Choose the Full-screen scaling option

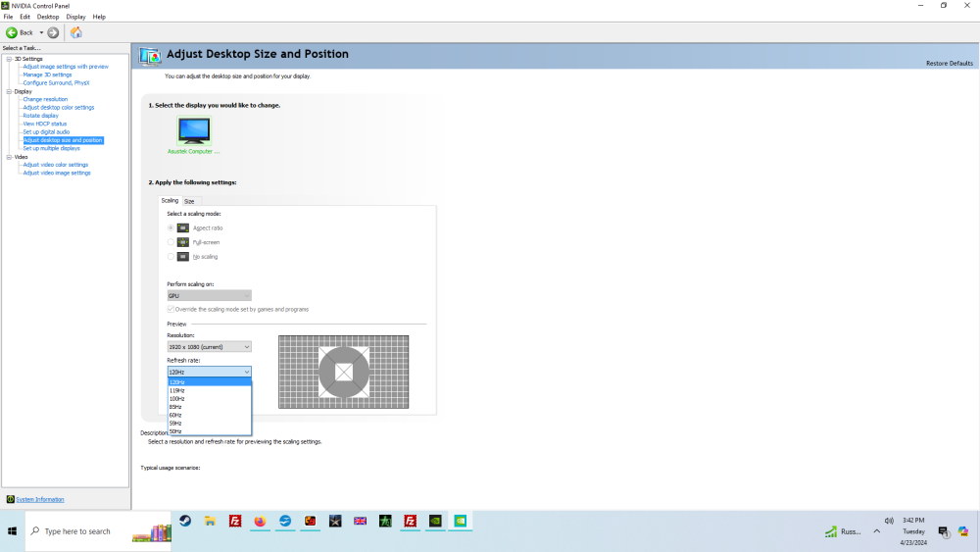tap(171, 242)
